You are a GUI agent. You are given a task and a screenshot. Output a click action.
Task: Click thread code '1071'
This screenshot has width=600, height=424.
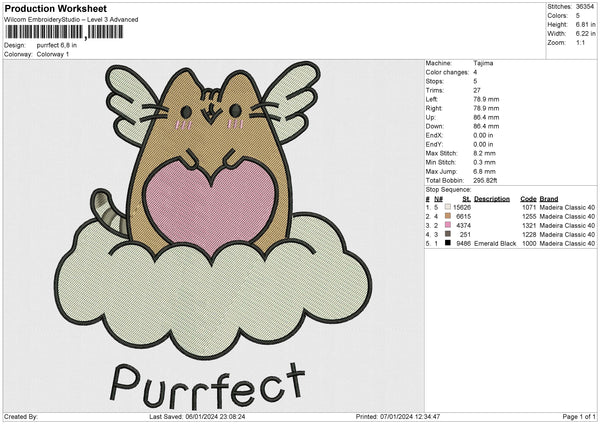(529, 207)
